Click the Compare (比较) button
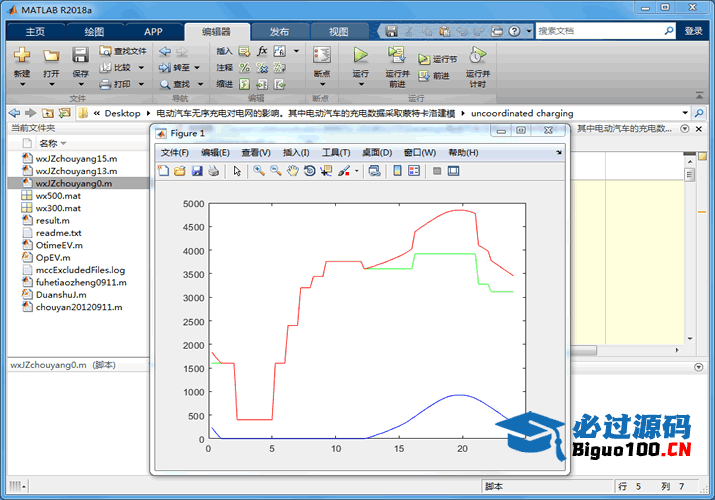 116,67
